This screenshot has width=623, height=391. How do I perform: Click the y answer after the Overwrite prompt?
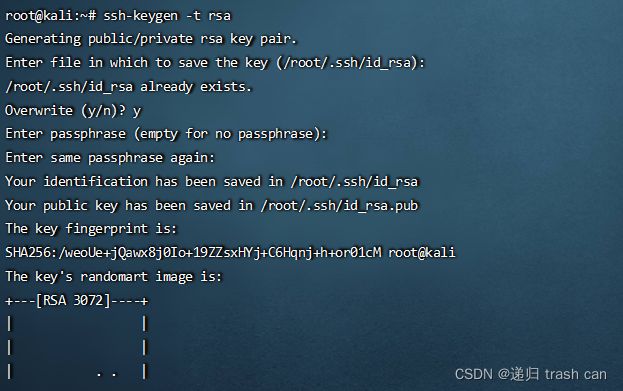[137, 111]
